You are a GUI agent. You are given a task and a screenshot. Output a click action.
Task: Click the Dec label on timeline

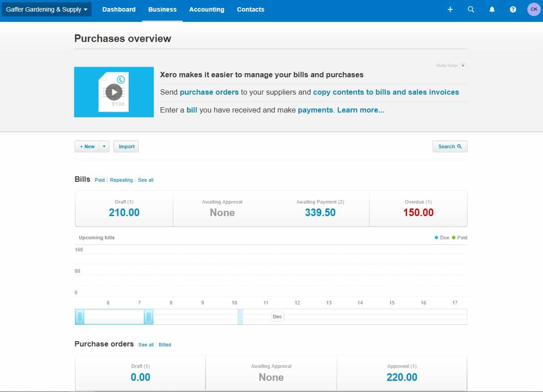pyautogui.click(x=277, y=317)
